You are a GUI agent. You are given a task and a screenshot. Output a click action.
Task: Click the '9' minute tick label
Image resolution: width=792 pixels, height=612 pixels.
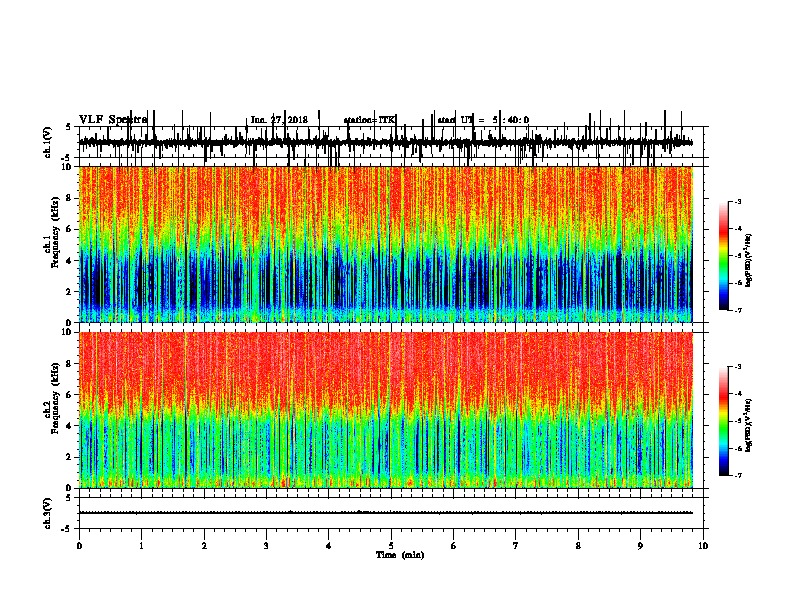tap(640, 546)
